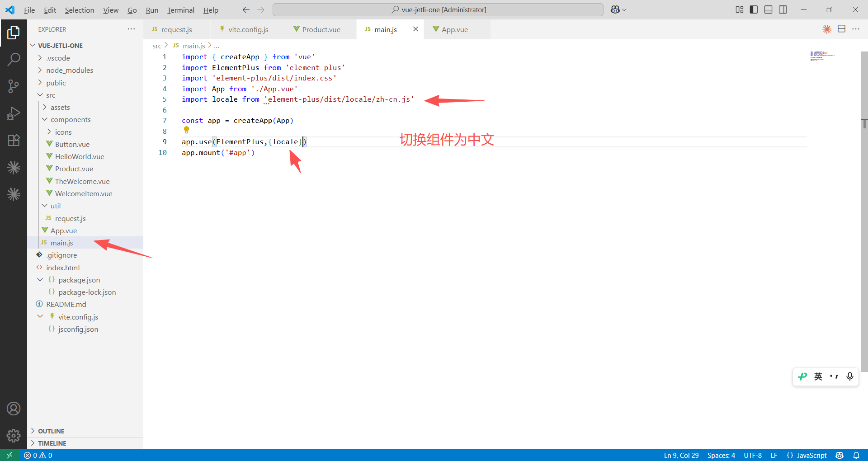Viewport: 868px width, 461px height.
Task: Toggle IME language mode (英)
Action: coord(818,376)
